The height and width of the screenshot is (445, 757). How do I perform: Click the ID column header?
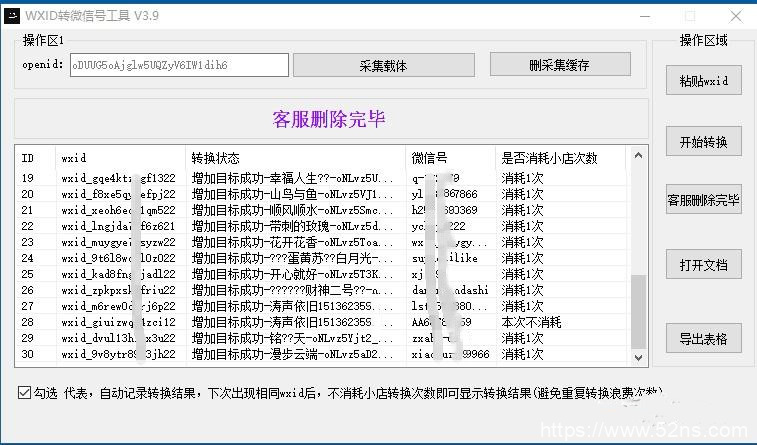tap(35, 158)
